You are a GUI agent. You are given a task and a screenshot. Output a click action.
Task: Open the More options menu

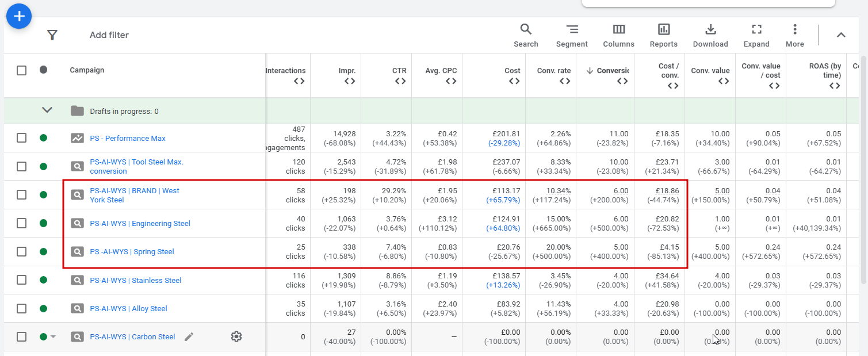pyautogui.click(x=795, y=36)
